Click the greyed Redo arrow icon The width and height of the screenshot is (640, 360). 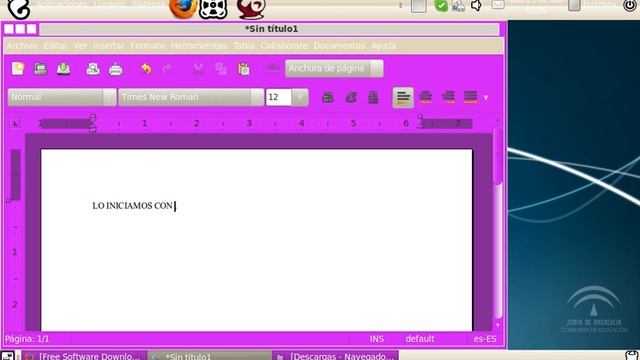pyautogui.click(x=167, y=69)
